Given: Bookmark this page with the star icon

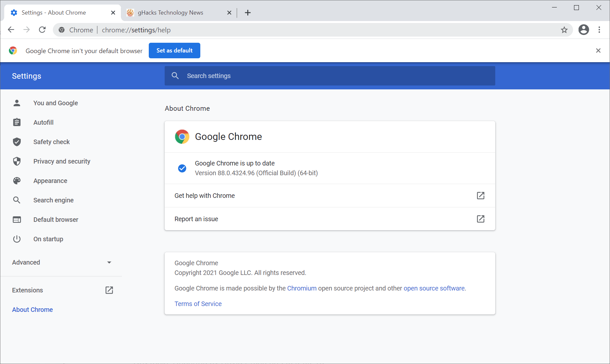Looking at the screenshot, I should 564,30.
